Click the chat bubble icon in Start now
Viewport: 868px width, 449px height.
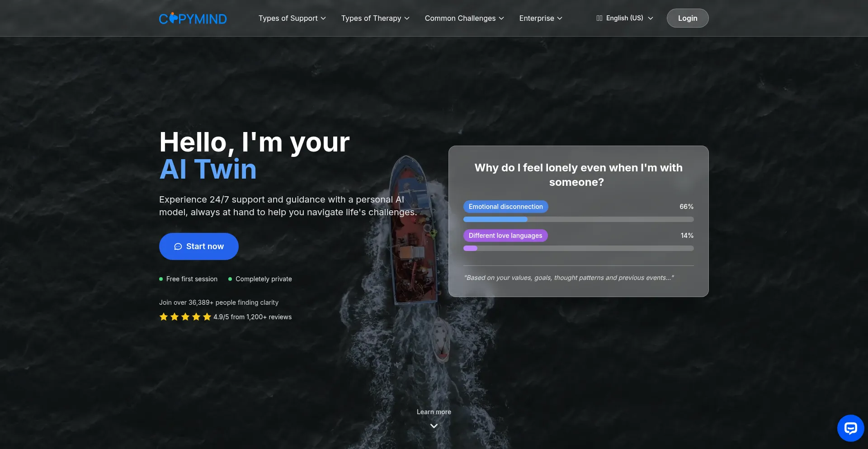point(178,246)
